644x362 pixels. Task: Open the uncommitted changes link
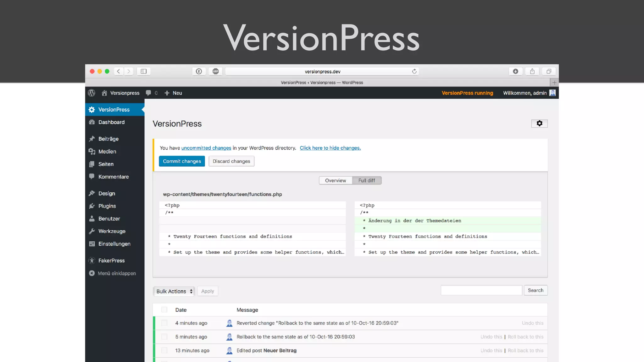point(206,148)
